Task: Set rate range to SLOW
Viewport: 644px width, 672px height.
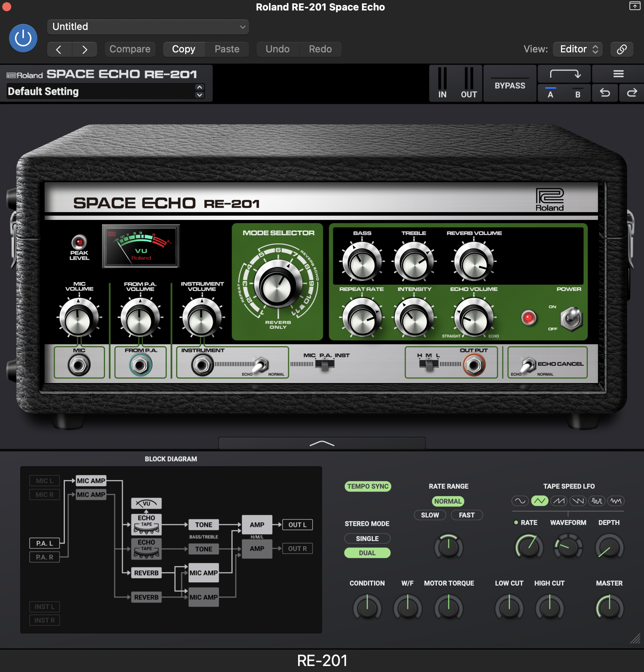Action: (x=430, y=515)
